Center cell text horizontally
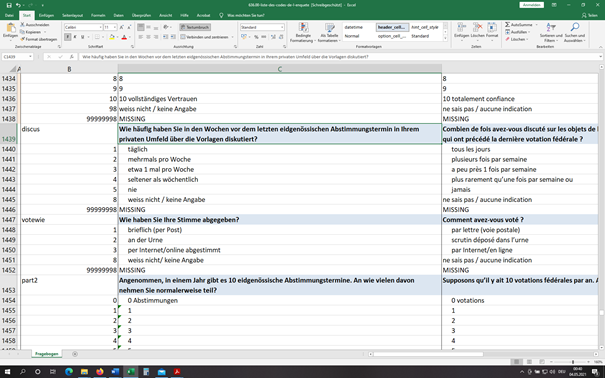 click(148, 37)
